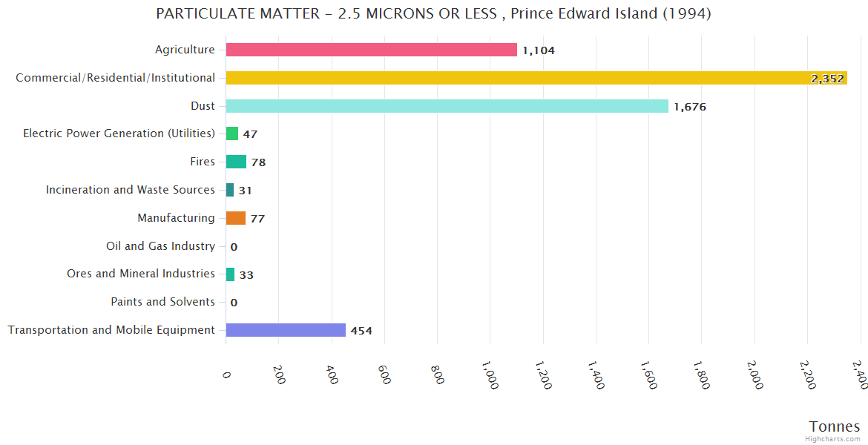Viewport: 868px width, 445px height.
Task: Select the Incineration and Waste Sources bar
Action: pyautogui.click(x=230, y=190)
